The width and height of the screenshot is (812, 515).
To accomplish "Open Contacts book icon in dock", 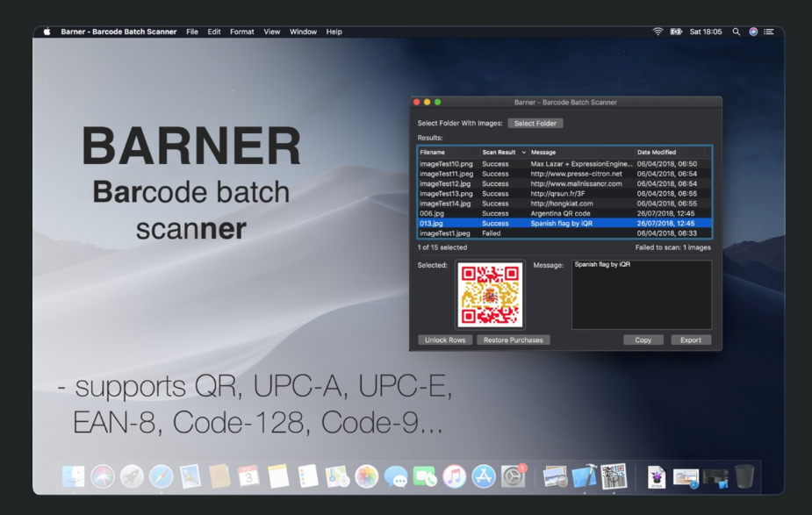I will pyautogui.click(x=219, y=476).
